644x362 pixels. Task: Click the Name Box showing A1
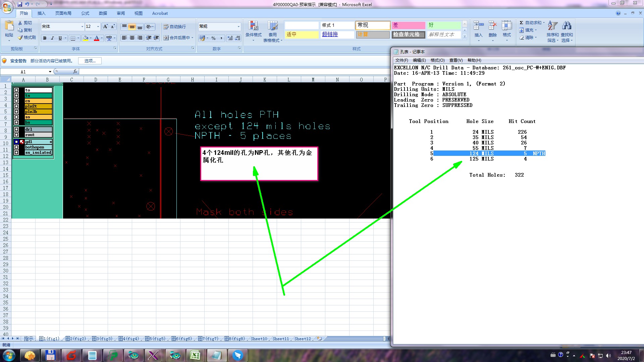23,72
